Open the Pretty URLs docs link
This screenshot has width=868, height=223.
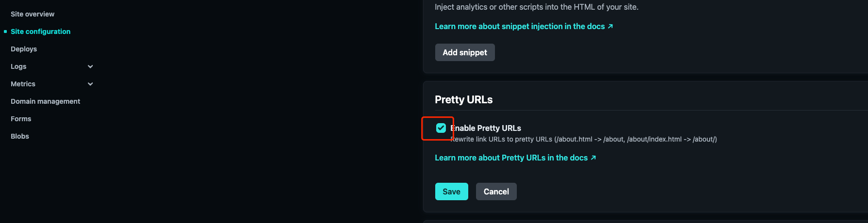511,158
